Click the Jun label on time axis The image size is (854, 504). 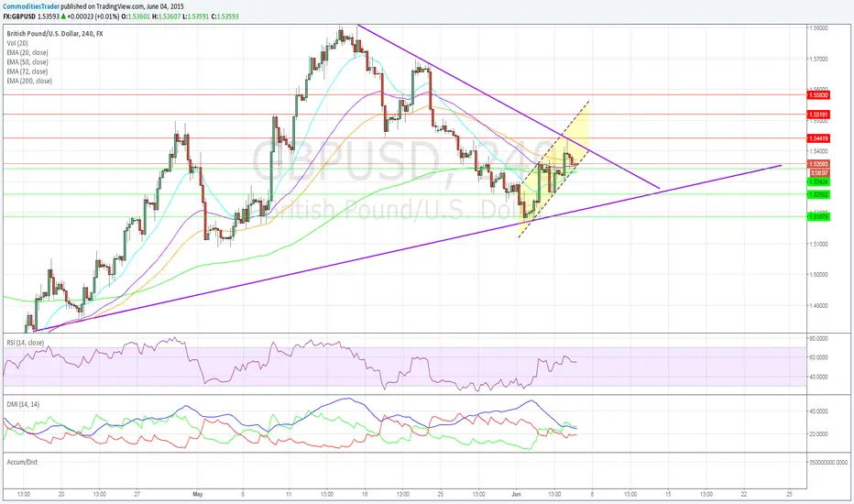(x=516, y=494)
